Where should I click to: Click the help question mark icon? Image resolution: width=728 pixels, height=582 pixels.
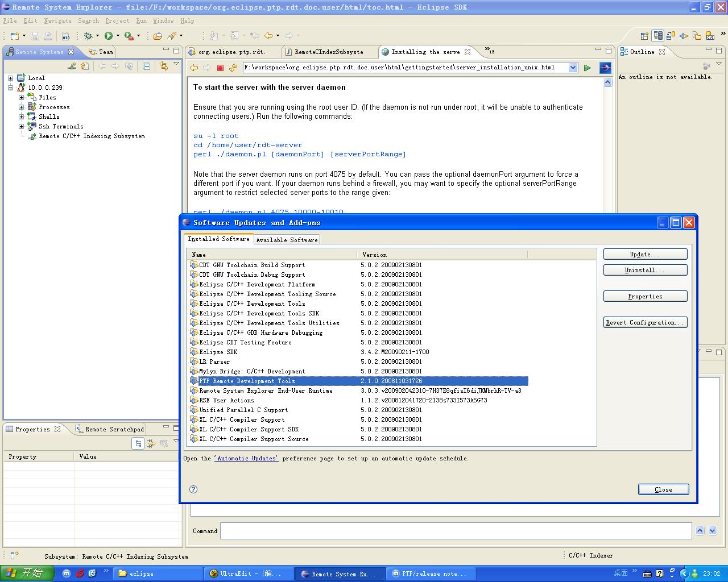click(x=193, y=489)
